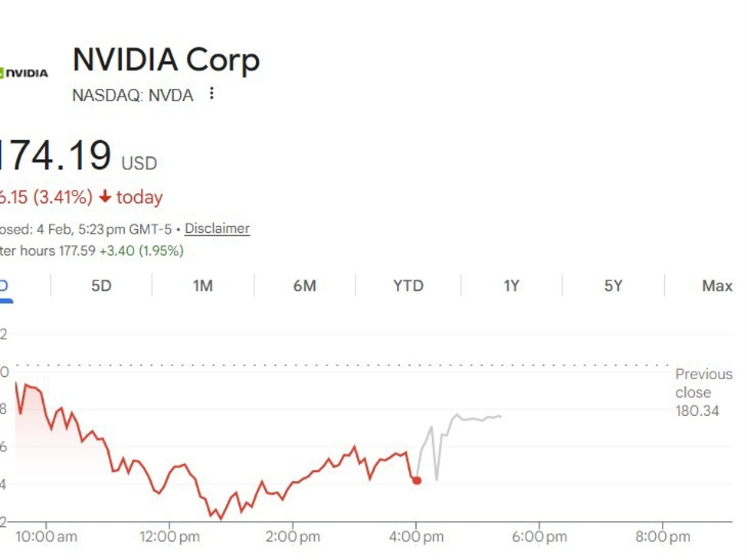Click the 12:00 pm axis label
The image size is (747, 560).
coord(170,537)
